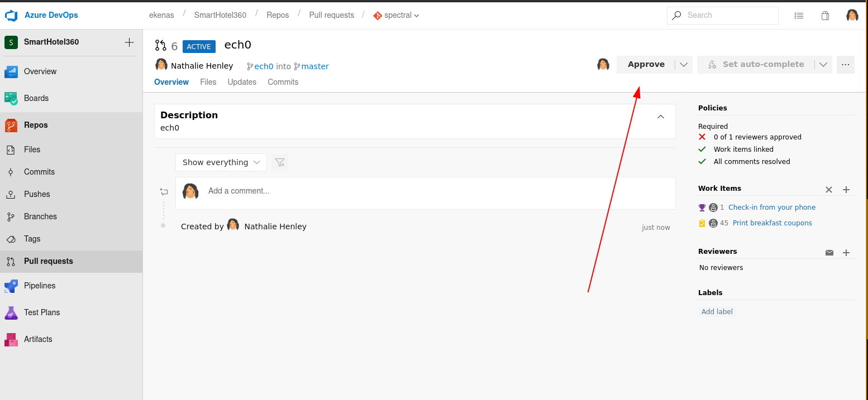Remove work item link with X icon
868x400 pixels.
[829, 190]
